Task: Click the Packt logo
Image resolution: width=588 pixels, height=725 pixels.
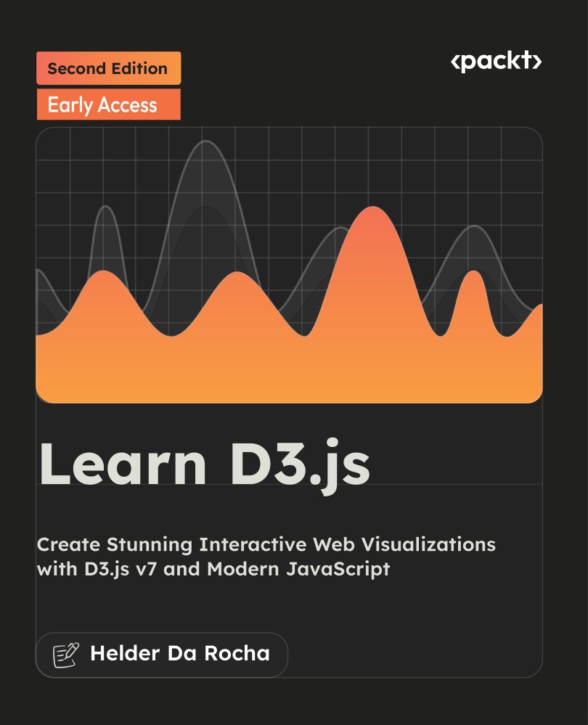Action: tap(496, 61)
